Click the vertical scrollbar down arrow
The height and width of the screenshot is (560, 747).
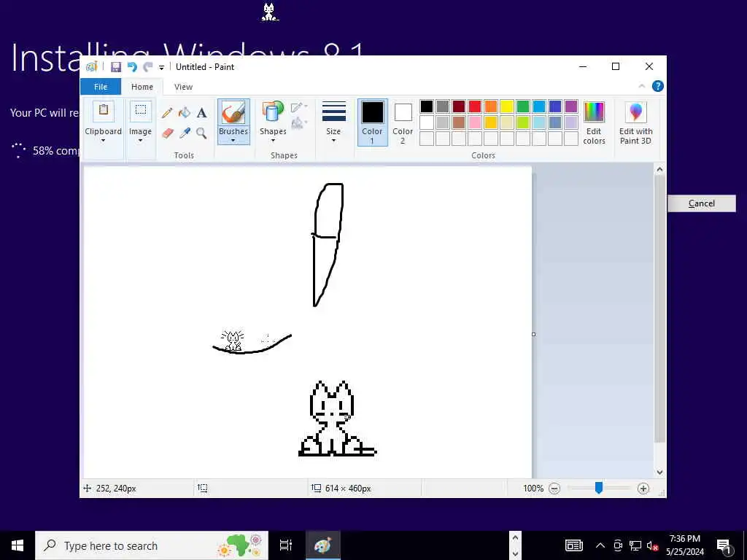pos(659,472)
